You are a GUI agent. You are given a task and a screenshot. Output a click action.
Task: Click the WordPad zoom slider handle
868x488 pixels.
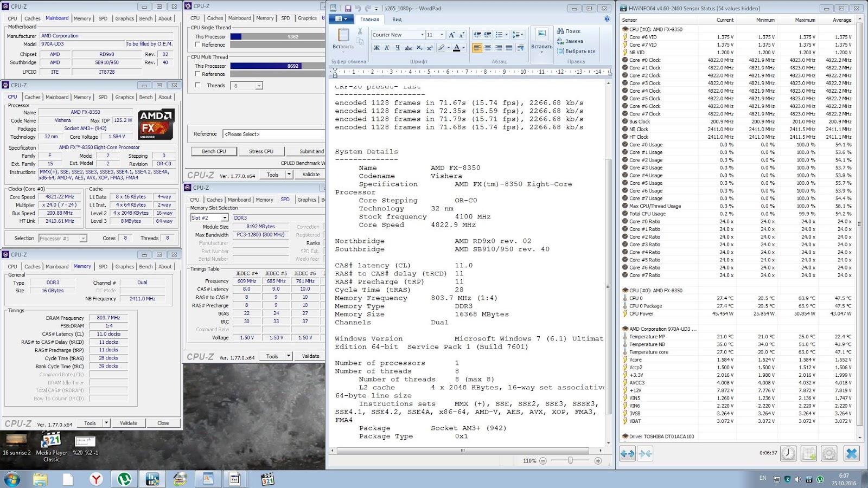pyautogui.click(x=570, y=460)
